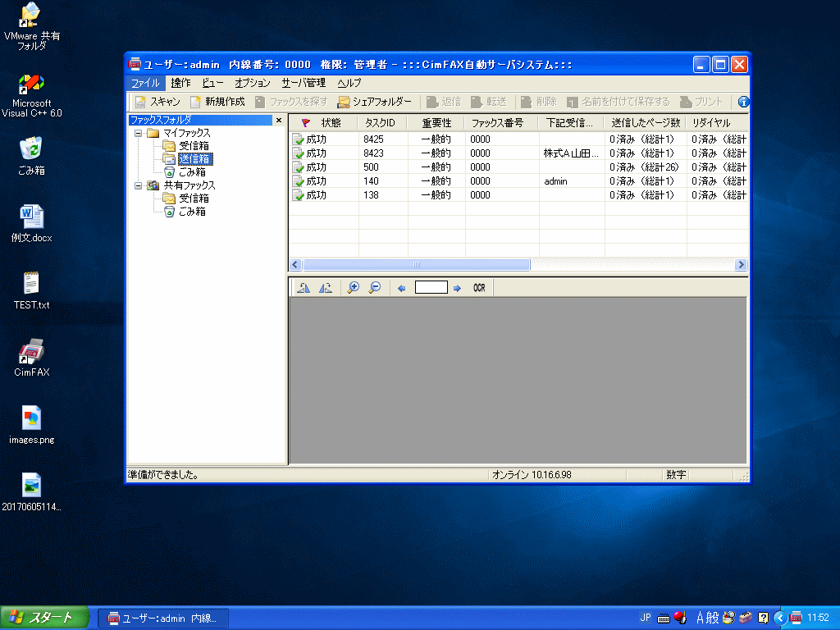Select Microsoft Visual C++ 6.0 shortcut
This screenshot has width=840, height=630.
pos(32,96)
